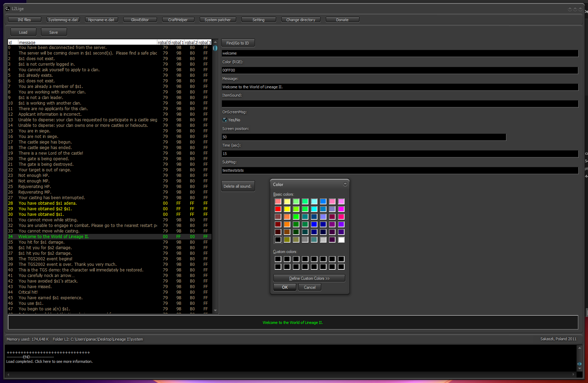Click the Save button
The width and height of the screenshot is (588, 383).
53,32
